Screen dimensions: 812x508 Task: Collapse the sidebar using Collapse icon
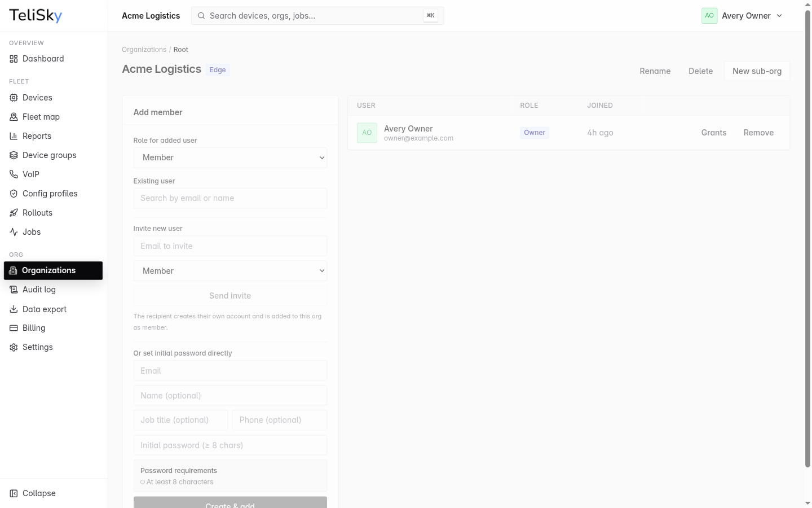click(x=14, y=493)
